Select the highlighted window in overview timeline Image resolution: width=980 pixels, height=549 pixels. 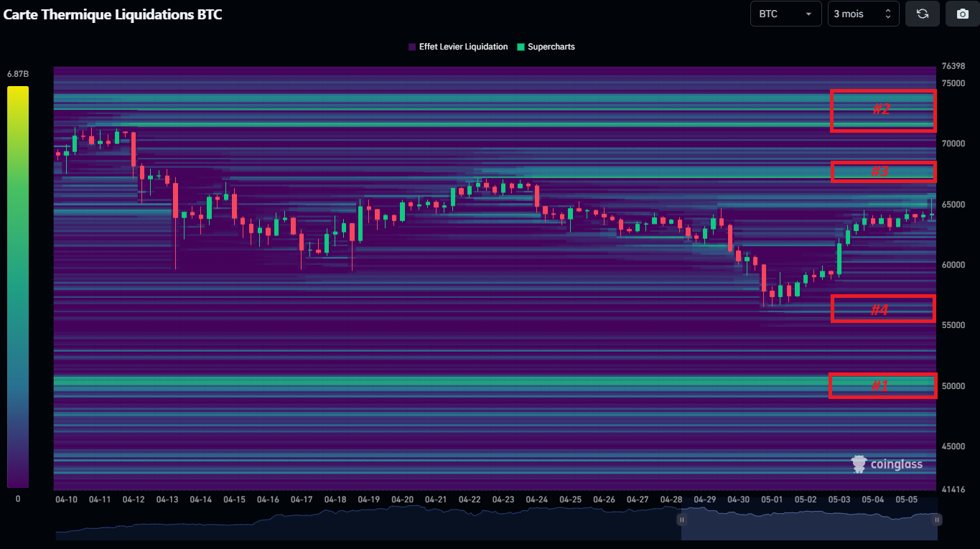pyautogui.click(x=809, y=519)
